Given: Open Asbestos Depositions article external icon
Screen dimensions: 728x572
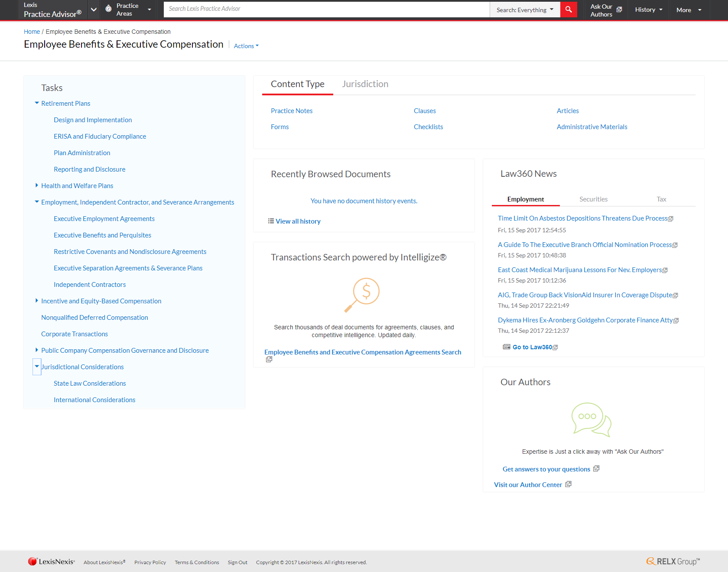Looking at the screenshot, I should pyautogui.click(x=671, y=219).
